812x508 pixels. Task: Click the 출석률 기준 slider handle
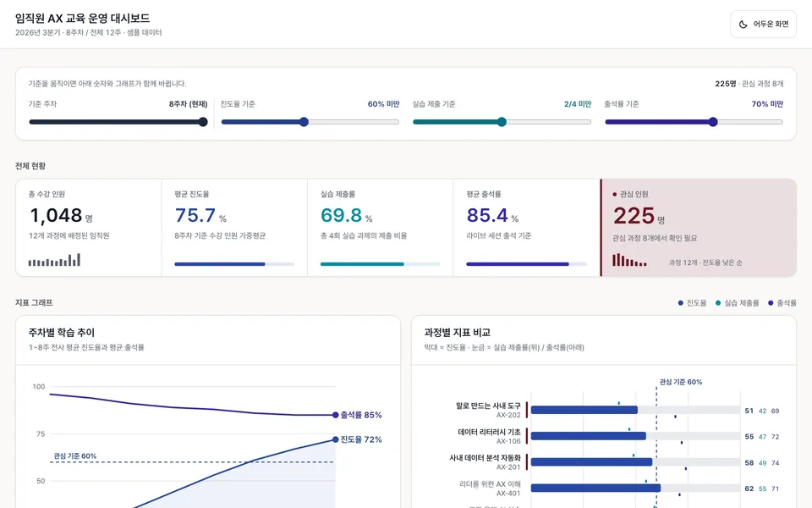click(x=713, y=122)
